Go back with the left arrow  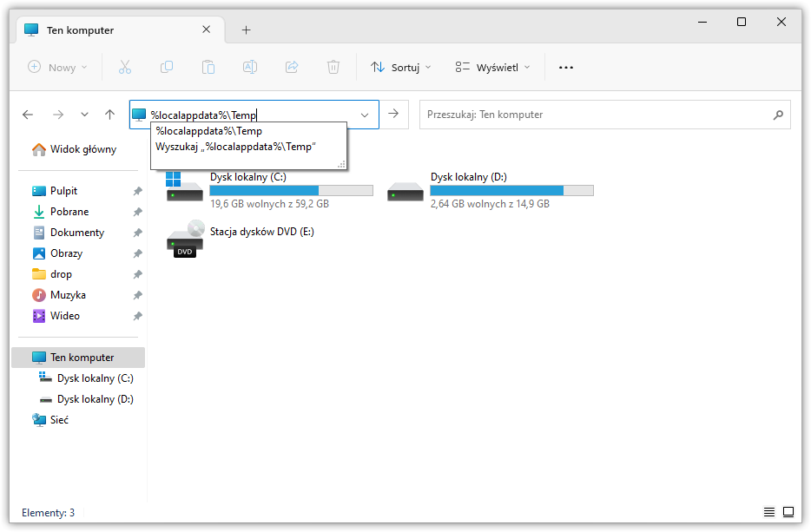[x=28, y=115]
